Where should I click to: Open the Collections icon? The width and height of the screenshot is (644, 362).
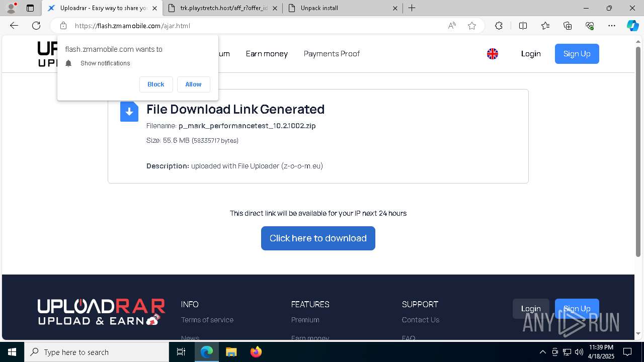pos(568,26)
